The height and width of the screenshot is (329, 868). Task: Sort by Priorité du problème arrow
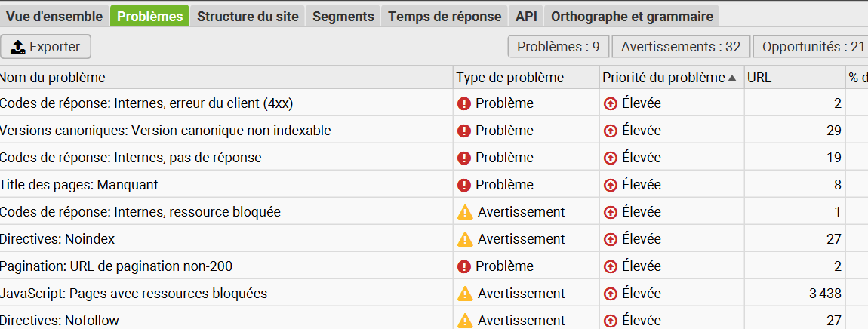point(731,78)
